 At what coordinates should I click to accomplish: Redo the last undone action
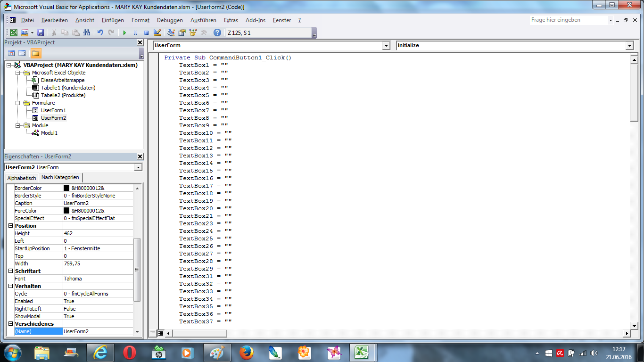tap(111, 33)
